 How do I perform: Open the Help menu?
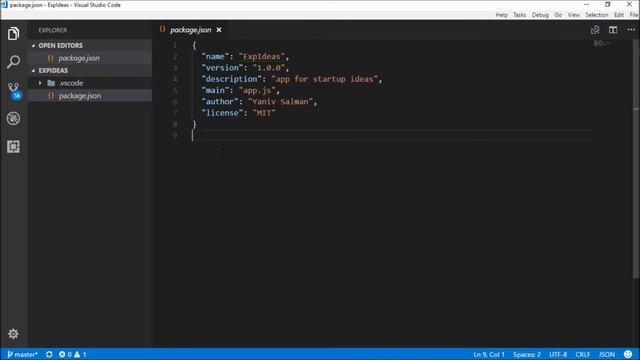click(x=502, y=15)
